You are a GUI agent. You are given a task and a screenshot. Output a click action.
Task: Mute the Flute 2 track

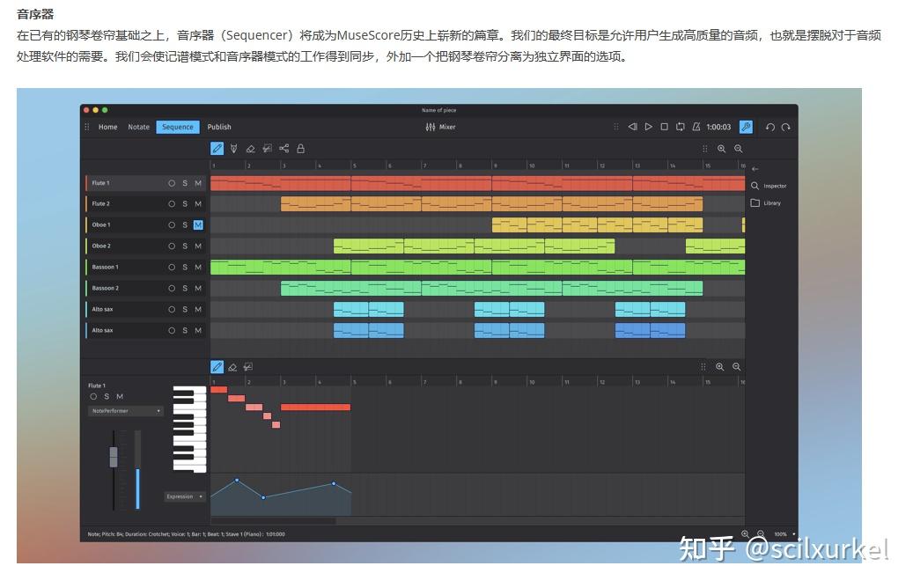point(197,203)
